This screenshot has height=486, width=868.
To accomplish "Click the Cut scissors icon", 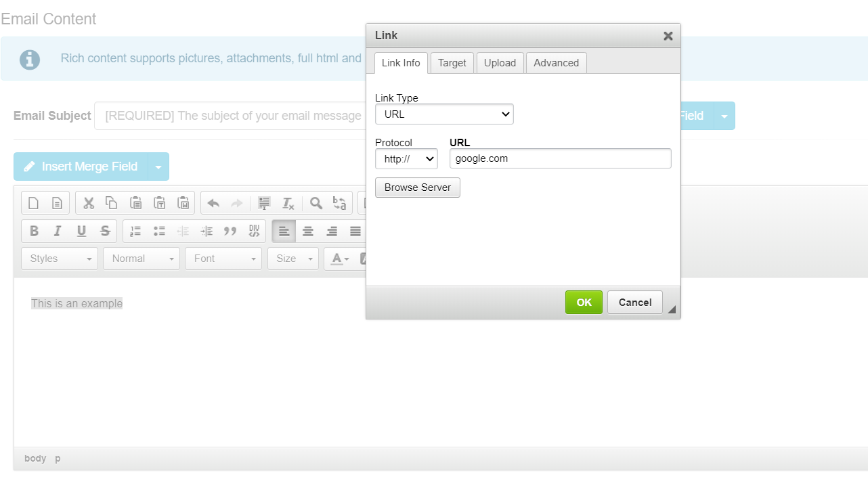I will (x=88, y=203).
